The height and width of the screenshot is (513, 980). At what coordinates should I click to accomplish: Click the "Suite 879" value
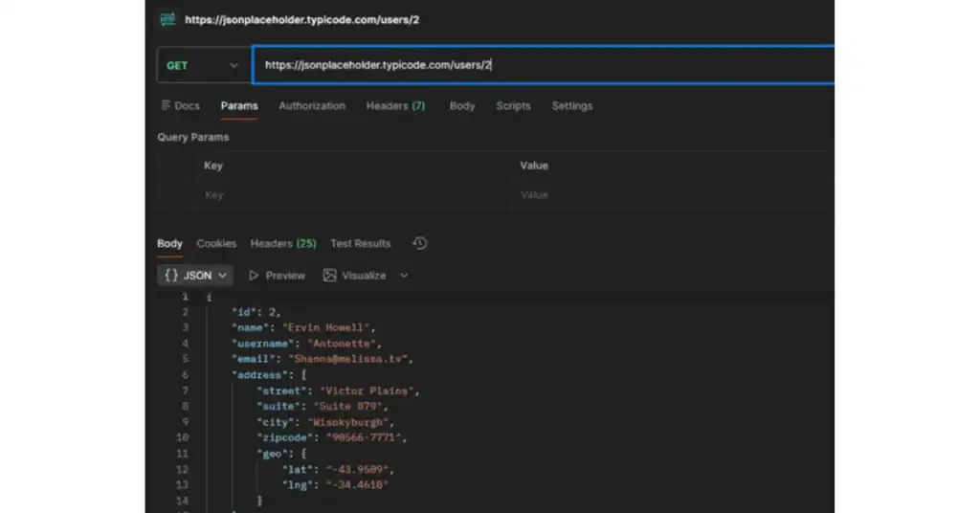[x=347, y=406]
